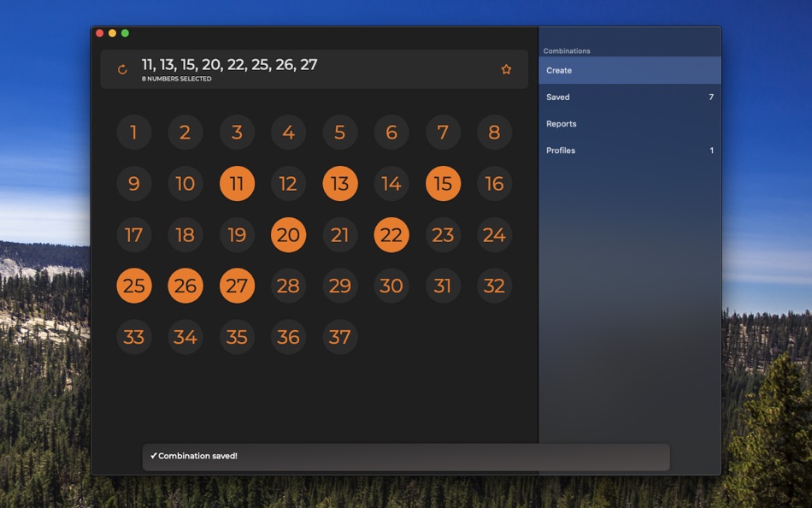
Task: Go to Reports section
Action: [x=630, y=124]
